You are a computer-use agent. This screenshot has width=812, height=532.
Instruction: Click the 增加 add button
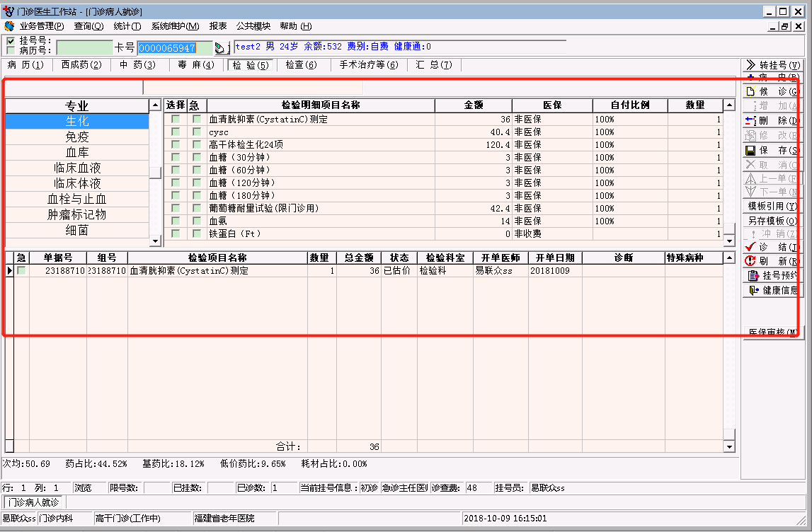[772, 106]
